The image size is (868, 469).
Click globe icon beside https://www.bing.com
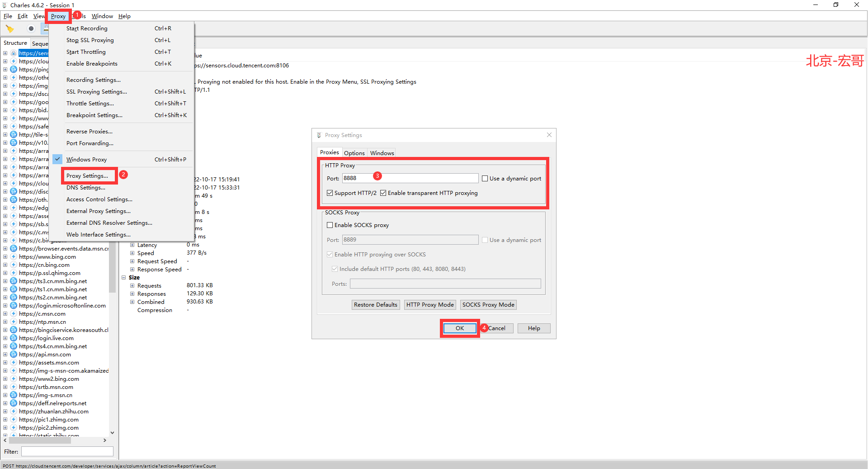click(x=14, y=257)
